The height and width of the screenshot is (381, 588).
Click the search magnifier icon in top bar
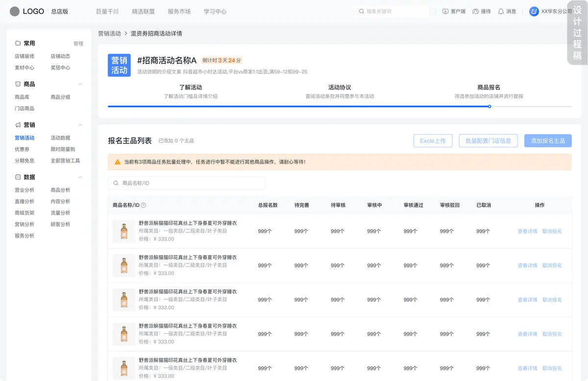pyautogui.click(x=362, y=11)
